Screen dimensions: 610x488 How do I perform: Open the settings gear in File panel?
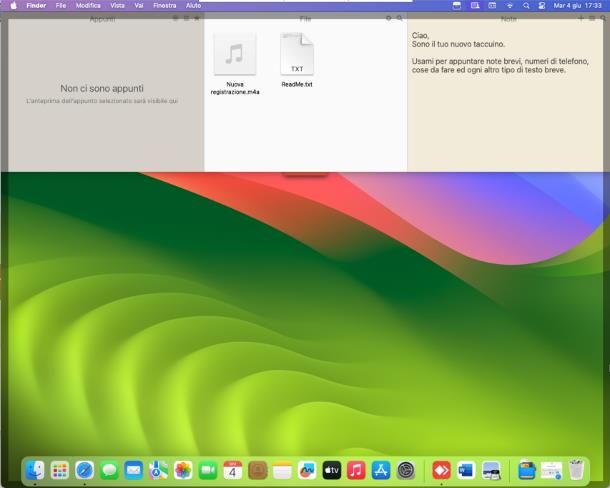click(388, 18)
